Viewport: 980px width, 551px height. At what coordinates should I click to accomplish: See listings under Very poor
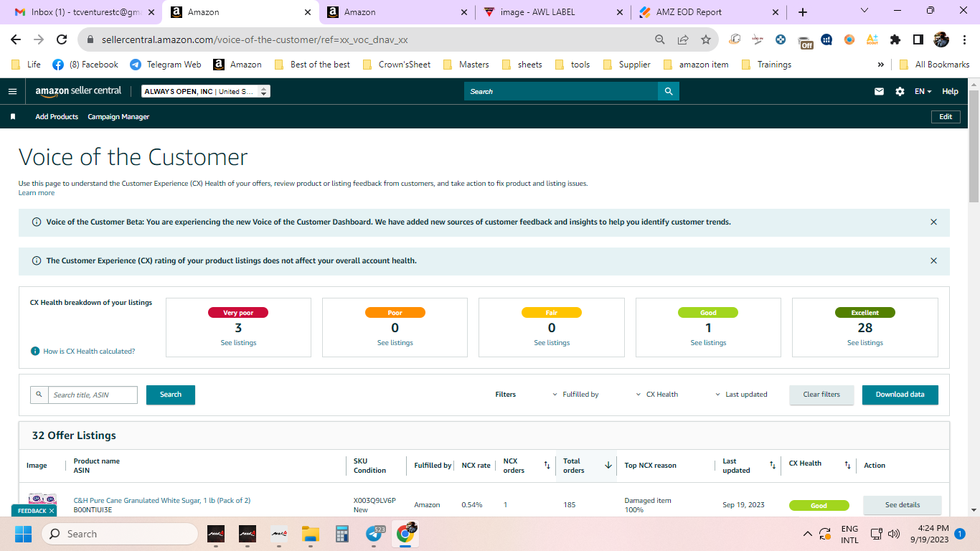pos(238,343)
